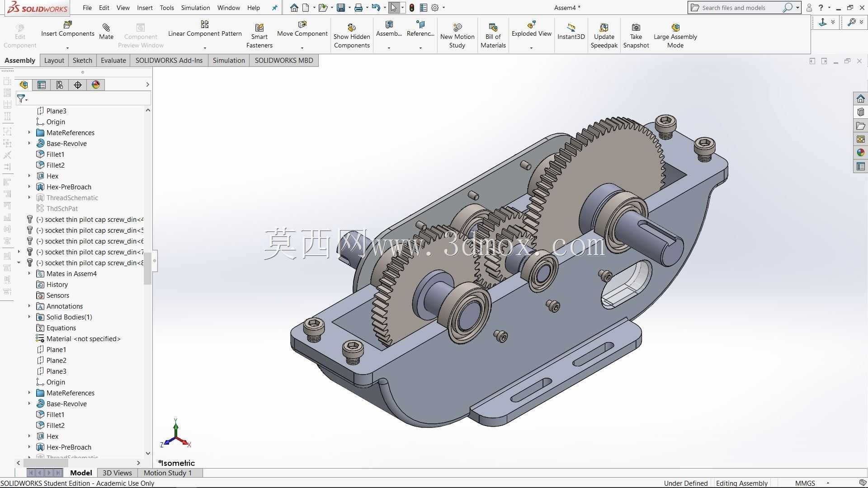Click the Search files and models field
Image resolution: width=868 pixels, height=488 pixels.
coord(741,8)
